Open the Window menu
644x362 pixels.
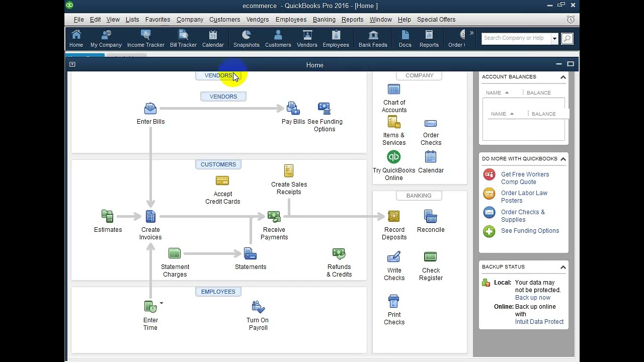(x=380, y=20)
